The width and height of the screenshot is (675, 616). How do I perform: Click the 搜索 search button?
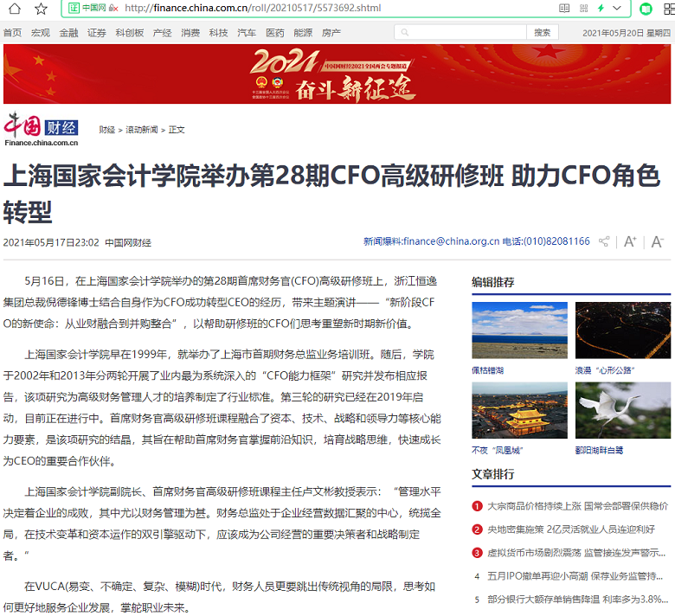(542, 33)
